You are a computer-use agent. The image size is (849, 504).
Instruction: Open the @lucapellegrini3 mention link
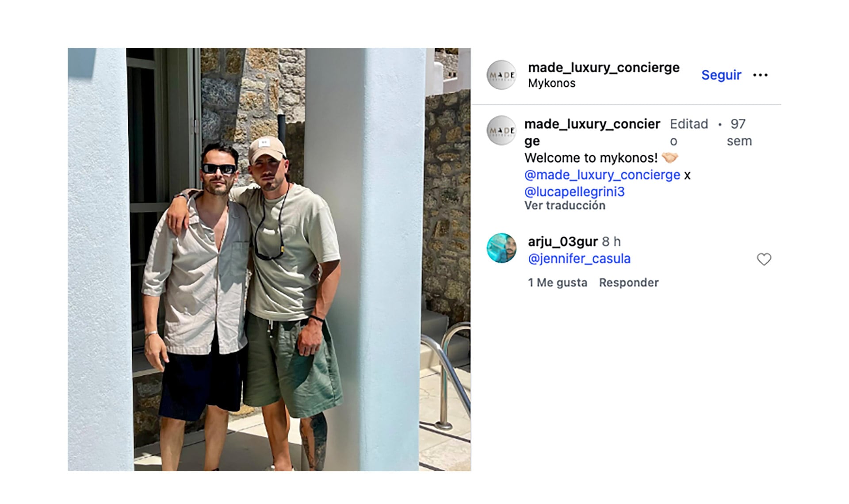click(574, 192)
